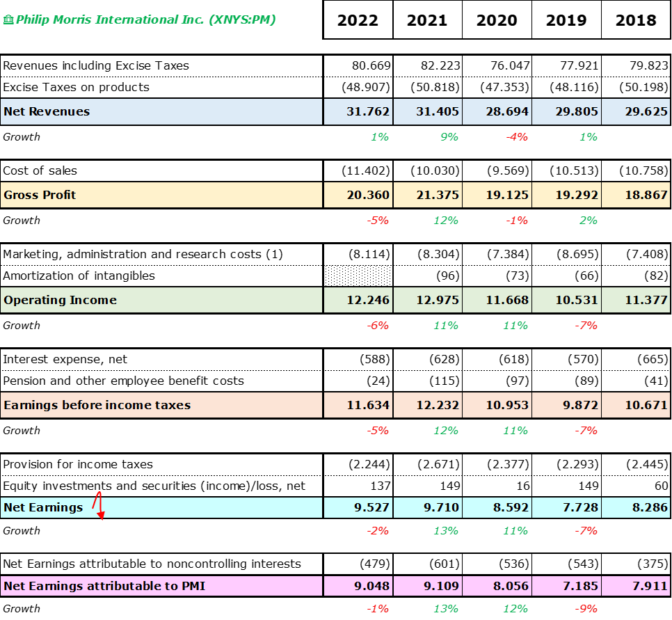Select 2022 Earnings before income taxes 11.634
672x620 pixels.
tap(368, 405)
